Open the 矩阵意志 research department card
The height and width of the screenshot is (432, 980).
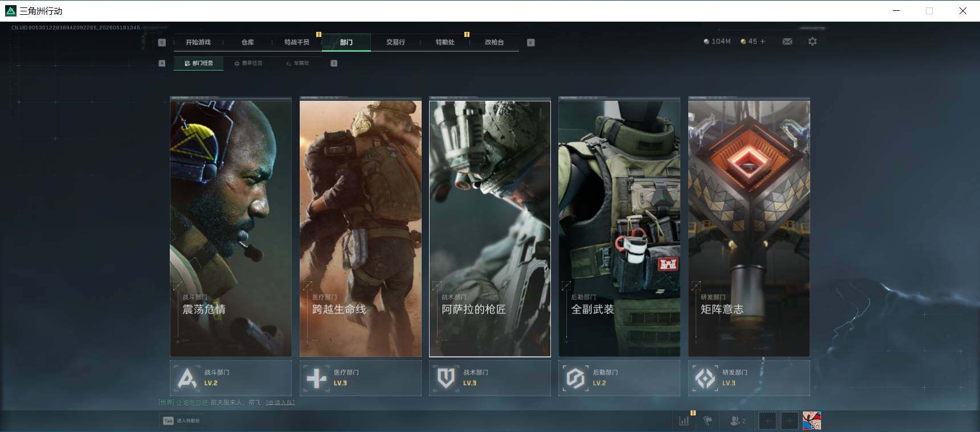click(749, 228)
